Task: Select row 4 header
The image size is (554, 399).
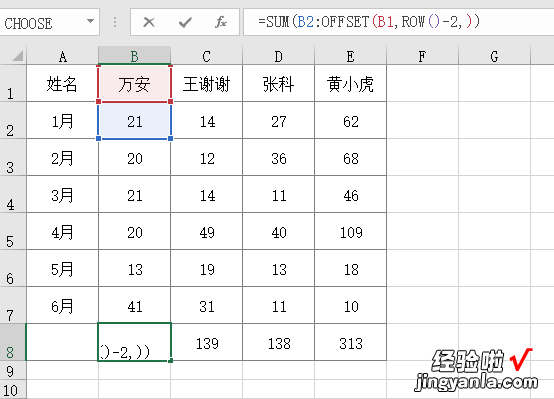Action: (13, 194)
